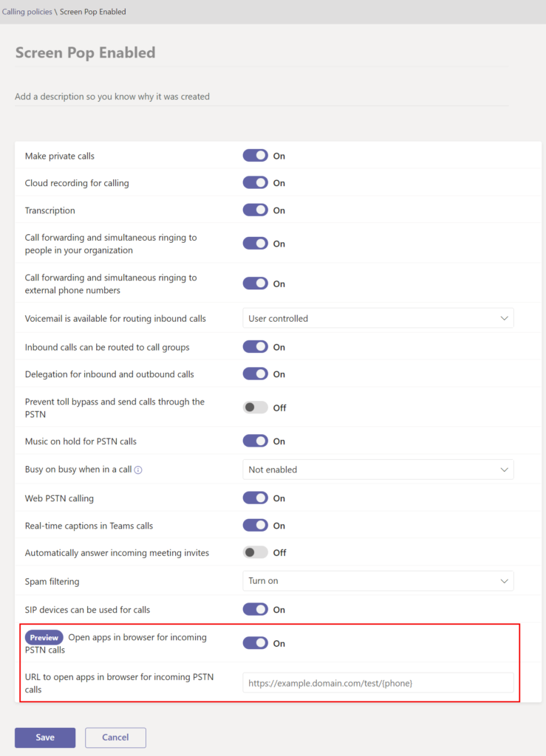Disable Web PSTN calling

pos(255,498)
